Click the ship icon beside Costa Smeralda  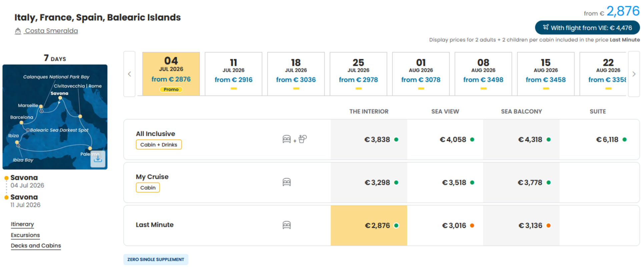tap(18, 31)
